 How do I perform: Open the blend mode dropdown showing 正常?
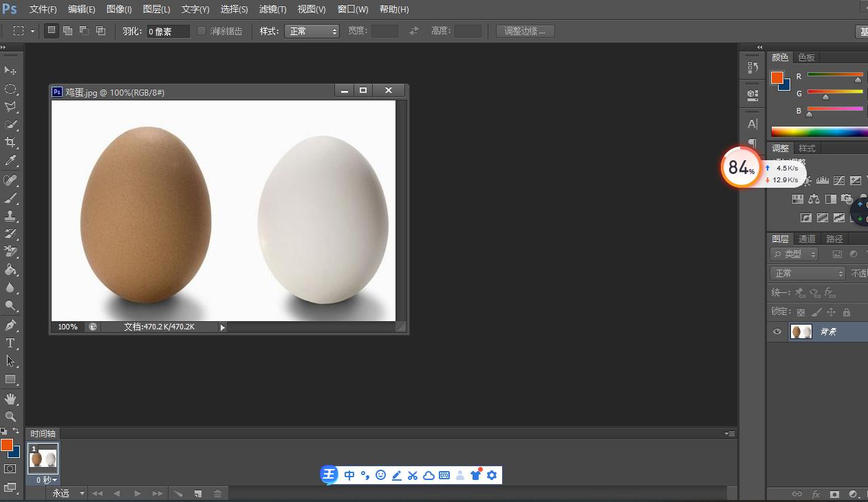(806, 273)
